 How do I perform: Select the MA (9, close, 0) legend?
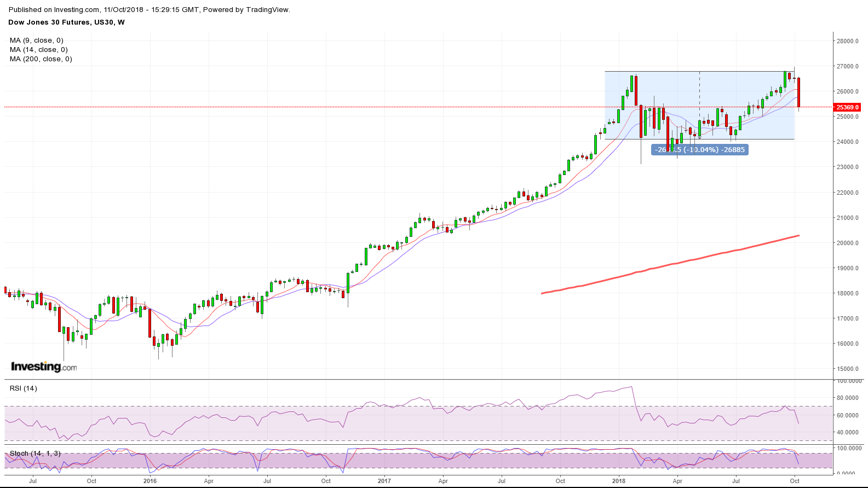click(x=37, y=40)
